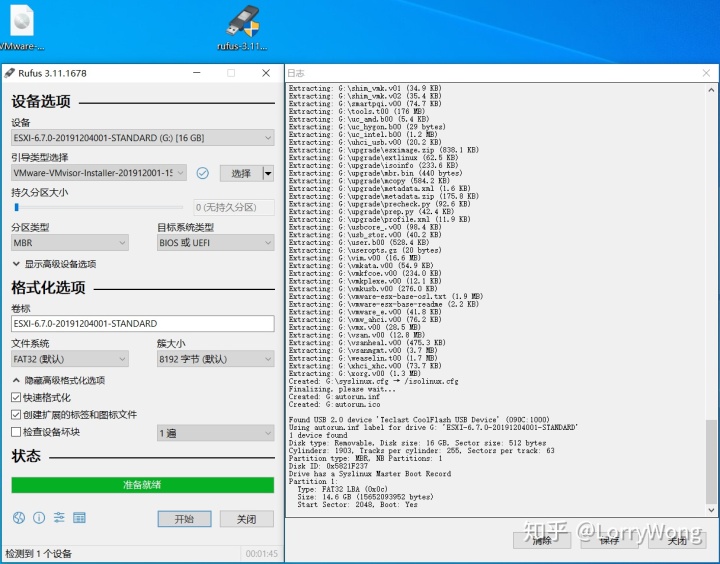
Task: Toggle the quick format checkbox
Action: coord(16,397)
